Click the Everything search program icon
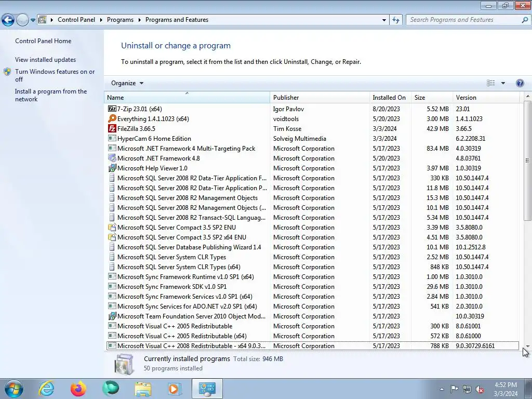The width and height of the screenshot is (532, 399). point(112,119)
